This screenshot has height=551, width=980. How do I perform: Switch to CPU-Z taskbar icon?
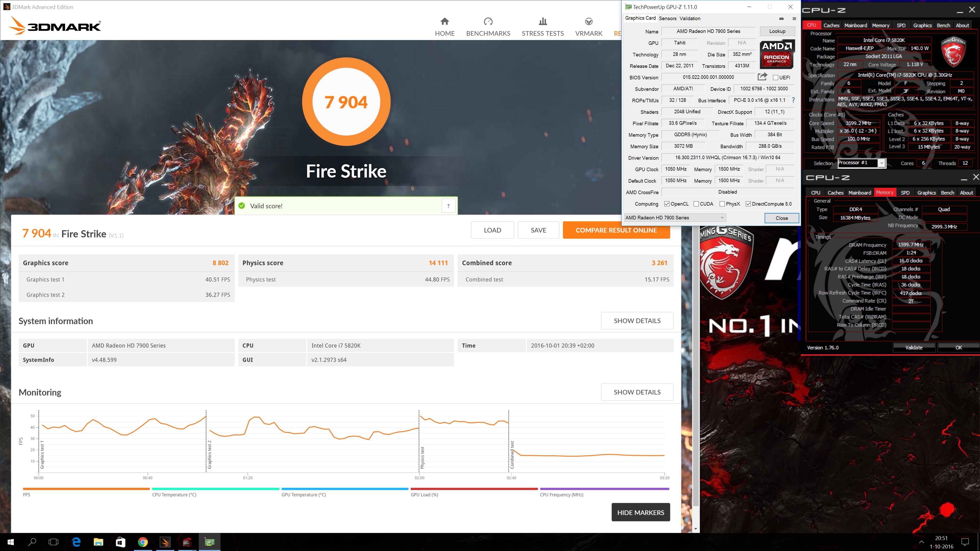187,542
